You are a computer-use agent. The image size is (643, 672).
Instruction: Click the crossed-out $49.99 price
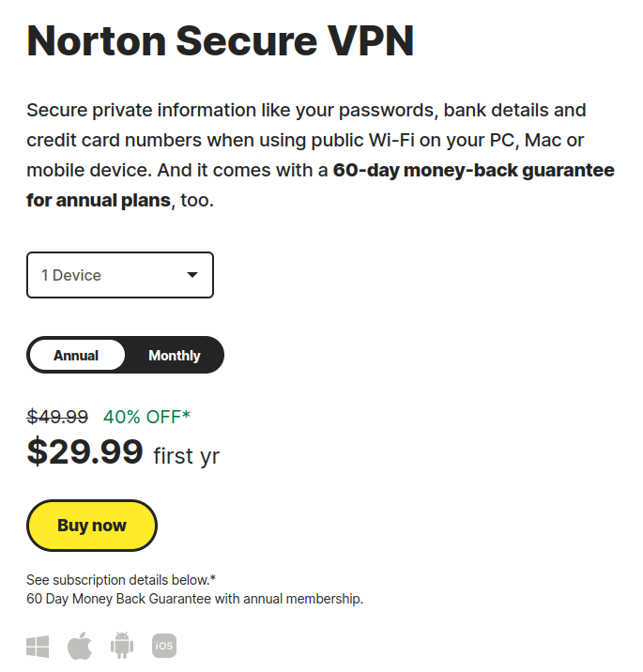[x=57, y=417]
